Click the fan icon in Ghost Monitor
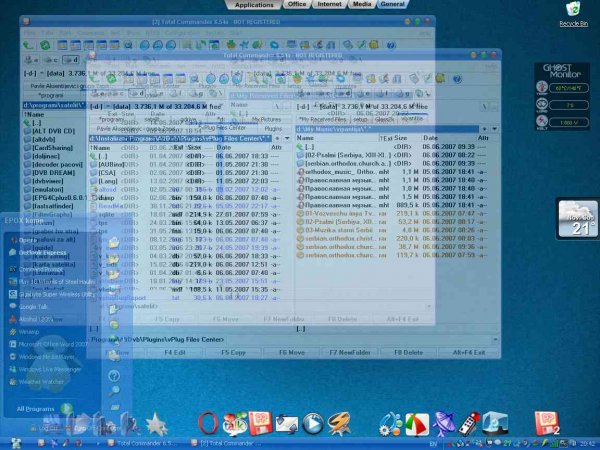 pos(541,104)
